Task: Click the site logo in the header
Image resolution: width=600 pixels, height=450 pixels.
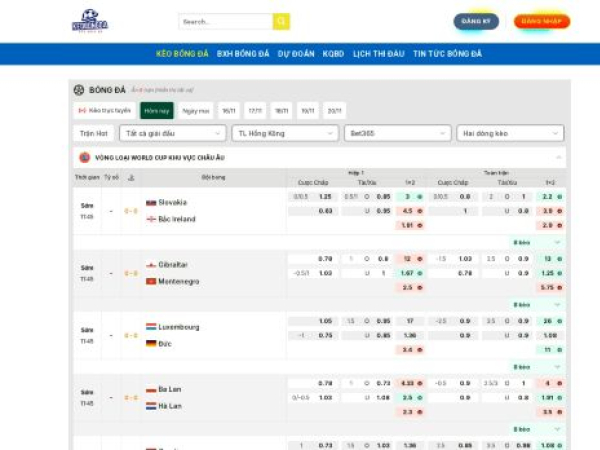Action: [x=89, y=21]
